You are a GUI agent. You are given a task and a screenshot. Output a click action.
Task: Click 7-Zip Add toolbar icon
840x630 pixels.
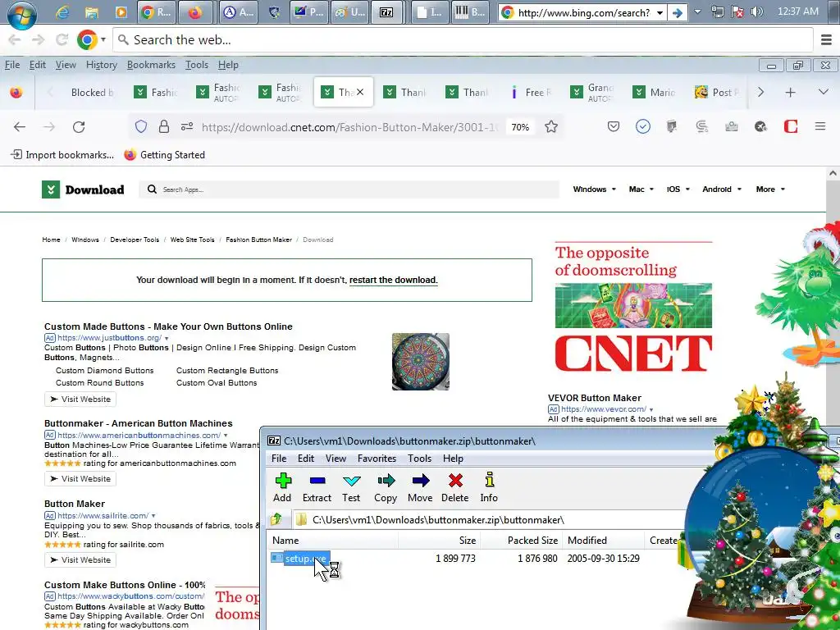tap(282, 487)
